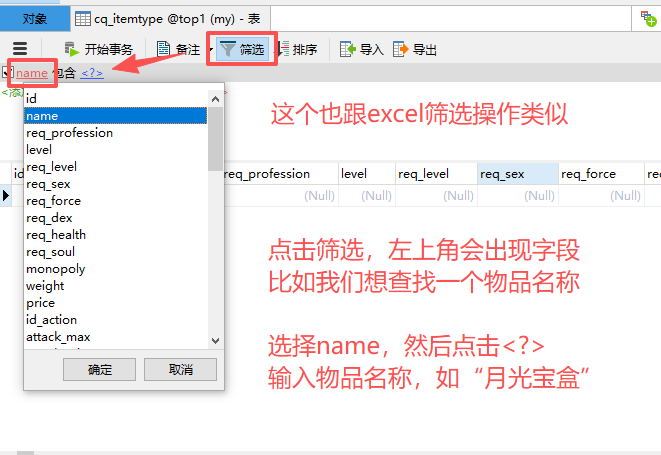Select id_action in the field list
The image size is (661, 455).
[x=116, y=320]
